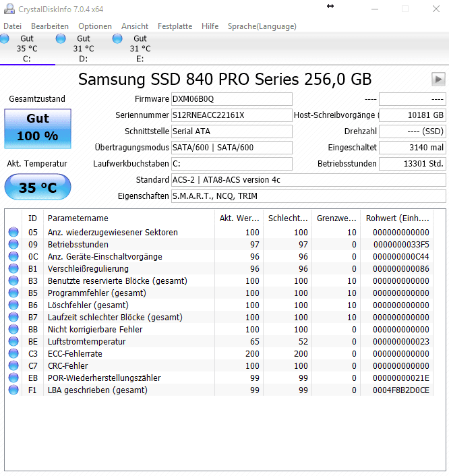This screenshot has width=449, height=476.
Task: Click status orb of attribute B1 Verschleißregulierung
Action: (x=13, y=268)
